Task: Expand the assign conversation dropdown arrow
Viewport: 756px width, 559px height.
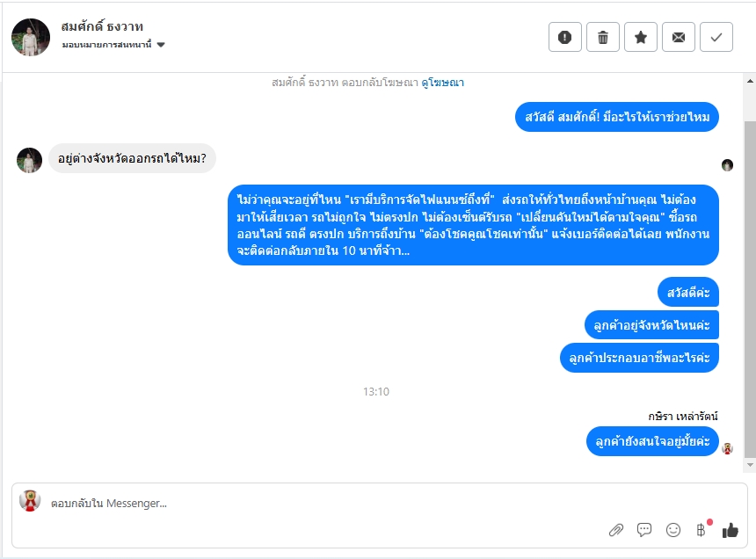Action: click(161, 45)
